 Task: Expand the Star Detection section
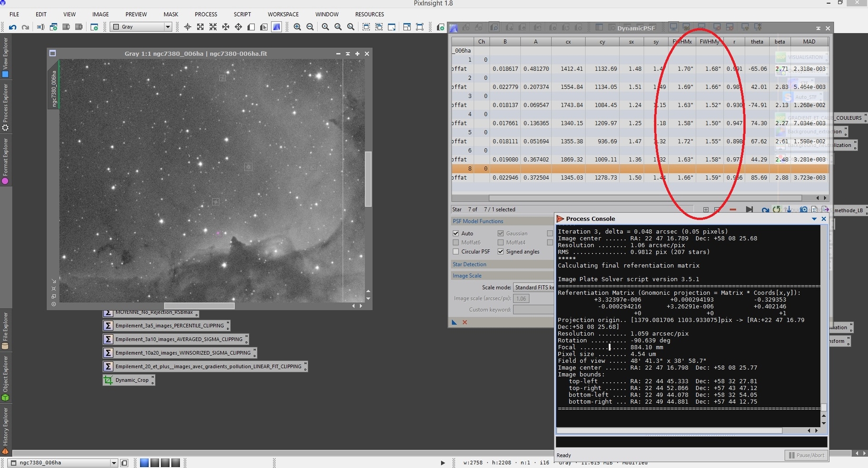(x=469, y=264)
